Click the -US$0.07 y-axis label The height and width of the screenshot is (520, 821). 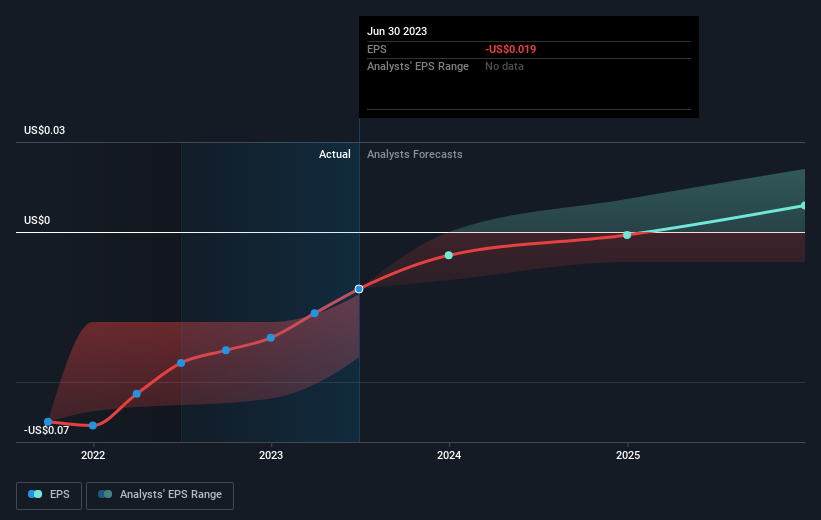47,430
